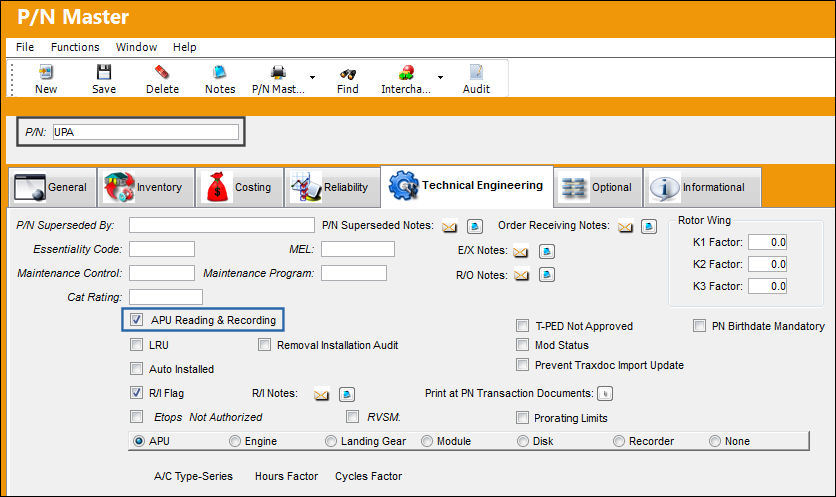Image resolution: width=836 pixels, height=497 pixels.
Task: Switch to the Optional tab
Action: 598,187
